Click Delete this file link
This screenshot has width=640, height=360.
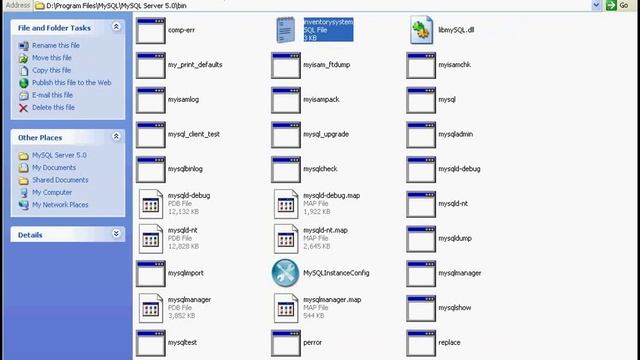pos(53,107)
